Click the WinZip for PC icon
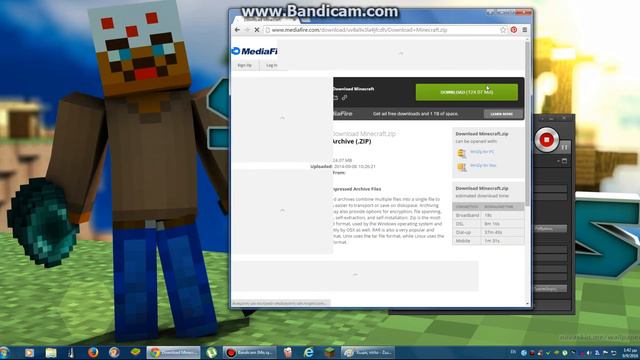The width and height of the screenshot is (640, 360). [x=462, y=153]
